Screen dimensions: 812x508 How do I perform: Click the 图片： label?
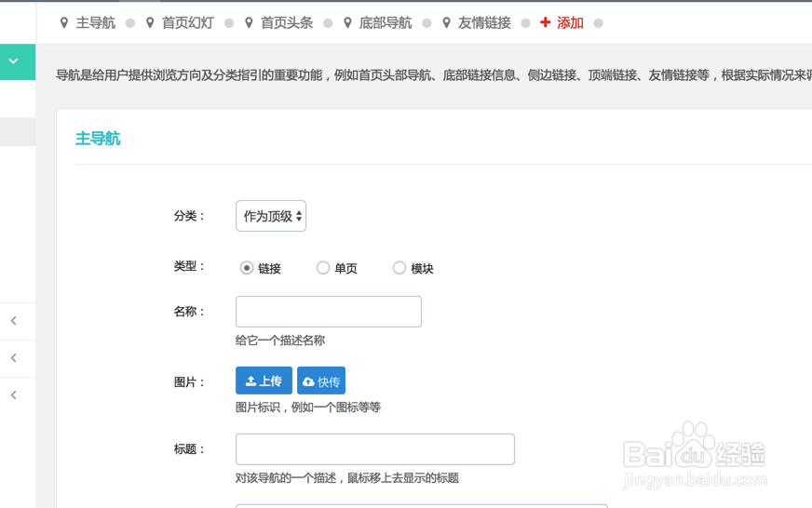point(190,382)
